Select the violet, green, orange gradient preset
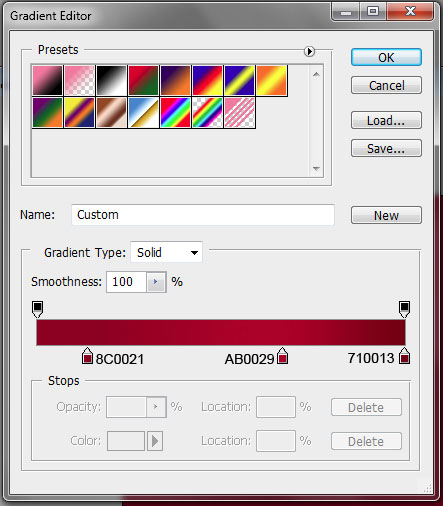 point(48,113)
